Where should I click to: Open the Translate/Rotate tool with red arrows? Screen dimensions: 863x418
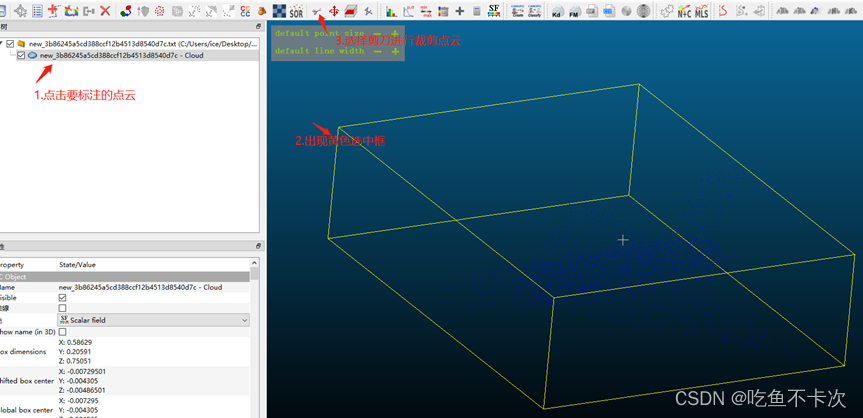click(334, 10)
